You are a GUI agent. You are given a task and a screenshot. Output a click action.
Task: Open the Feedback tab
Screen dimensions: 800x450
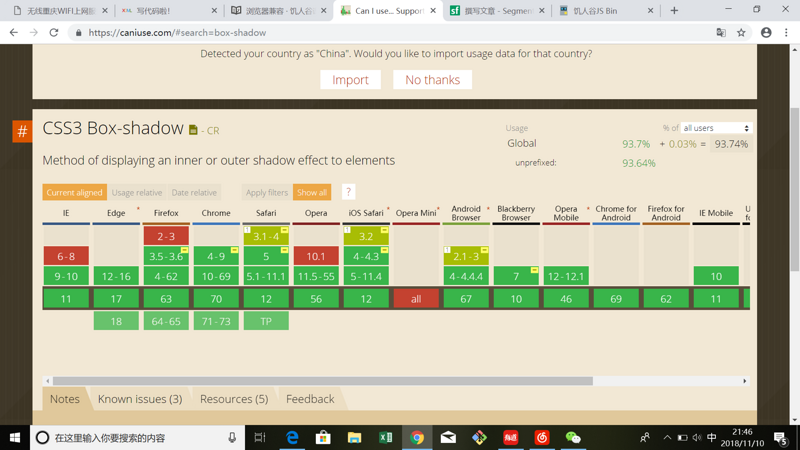(310, 399)
